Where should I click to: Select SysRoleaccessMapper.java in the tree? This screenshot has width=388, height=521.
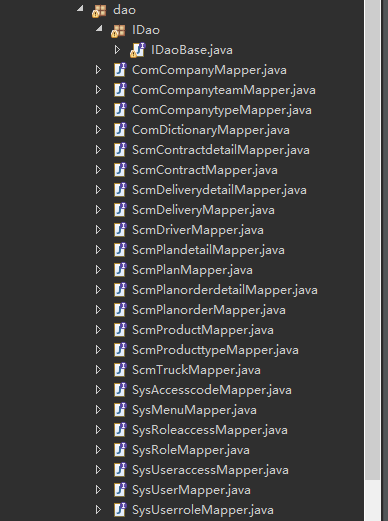(210, 430)
